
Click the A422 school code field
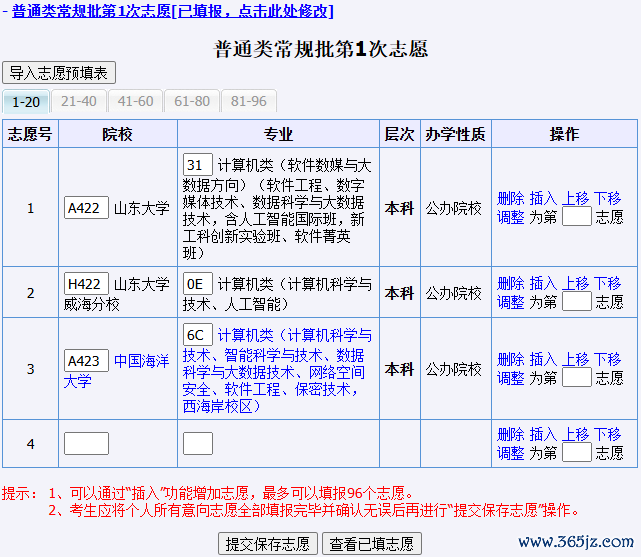coord(86,208)
